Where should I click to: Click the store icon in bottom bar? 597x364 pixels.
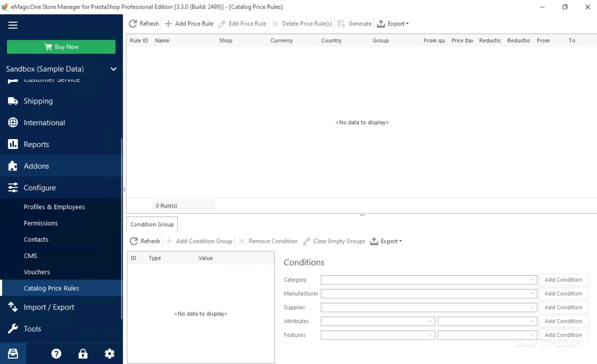[13, 353]
